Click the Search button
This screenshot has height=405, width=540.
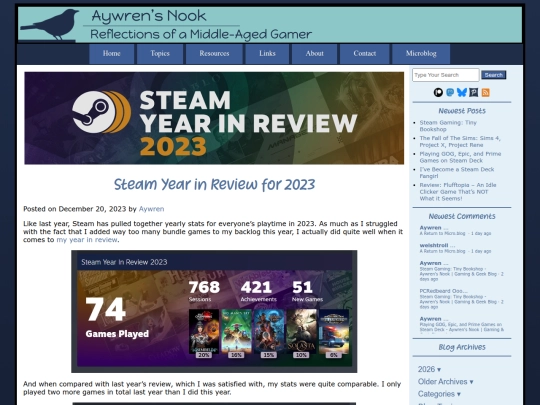[494, 75]
